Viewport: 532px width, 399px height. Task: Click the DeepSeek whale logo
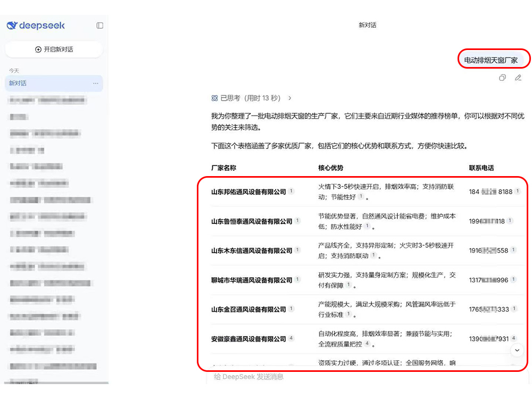pyautogui.click(x=12, y=26)
